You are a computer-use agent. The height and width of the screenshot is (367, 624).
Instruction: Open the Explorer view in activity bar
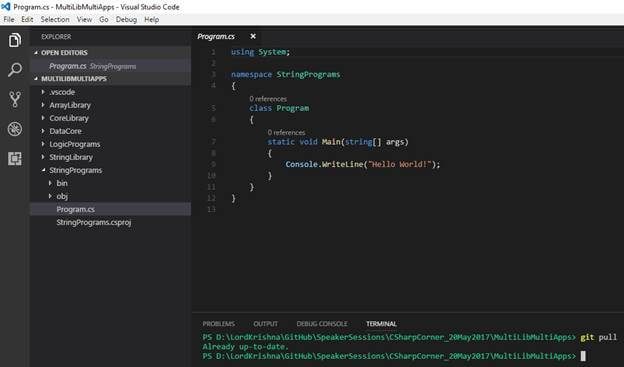pos(15,40)
